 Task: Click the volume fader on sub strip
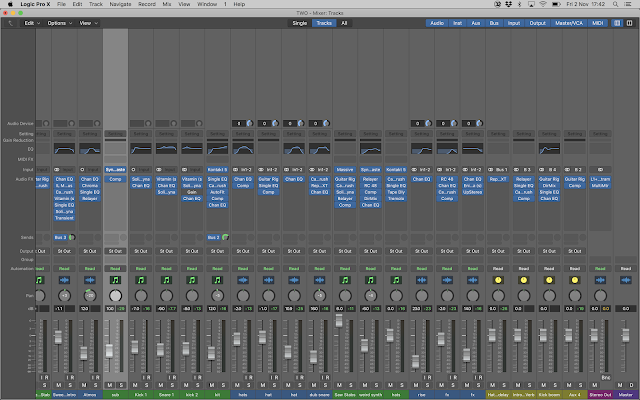coord(109,351)
